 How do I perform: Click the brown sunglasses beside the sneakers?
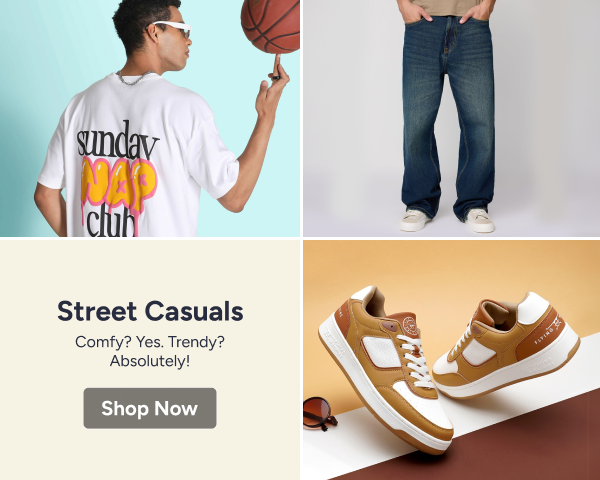tap(320, 413)
